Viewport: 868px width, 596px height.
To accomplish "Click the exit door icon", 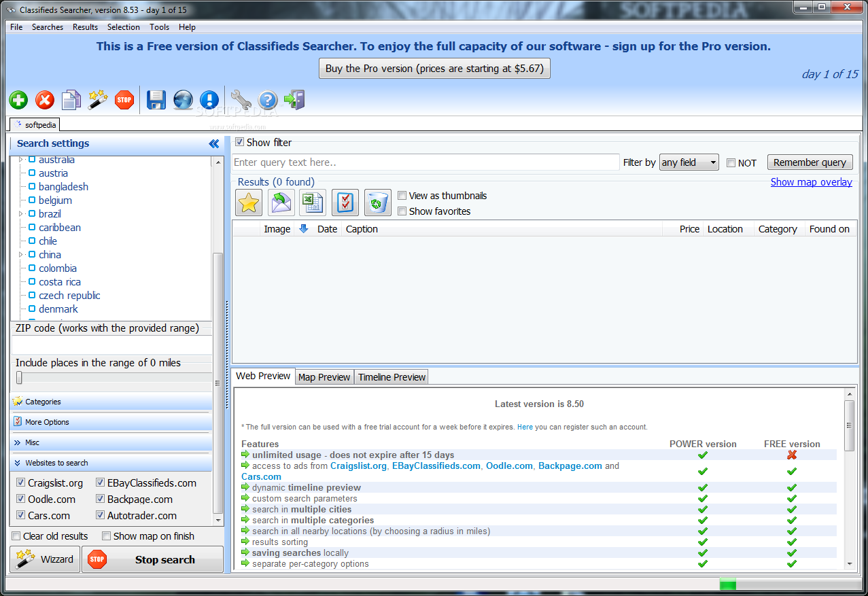I will [294, 100].
